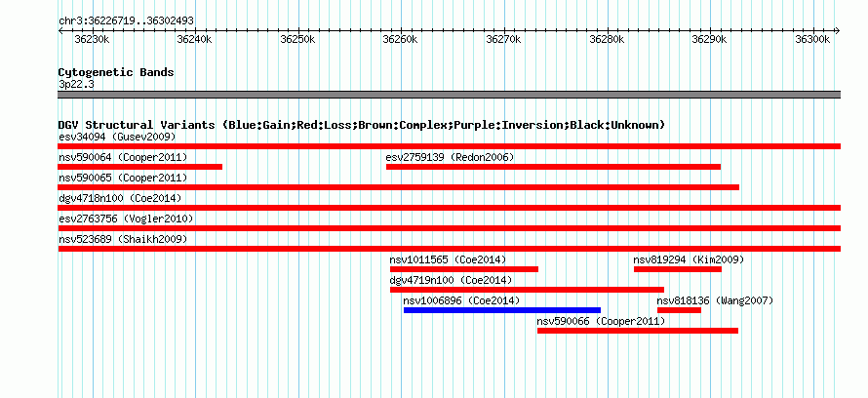Click red bar beneath nsv590066
868x398 pixels.
[638, 331]
